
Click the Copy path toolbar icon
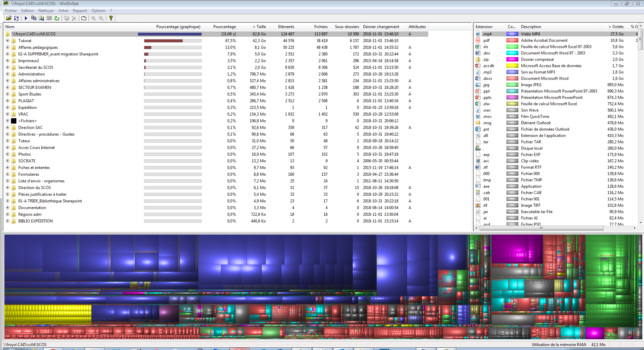[x=34, y=18]
